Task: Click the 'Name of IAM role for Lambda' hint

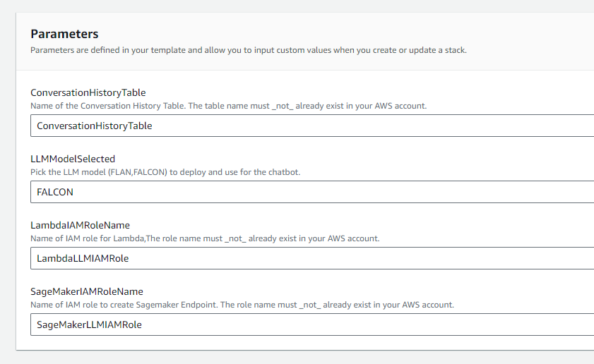Action: [x=205, y=238]
